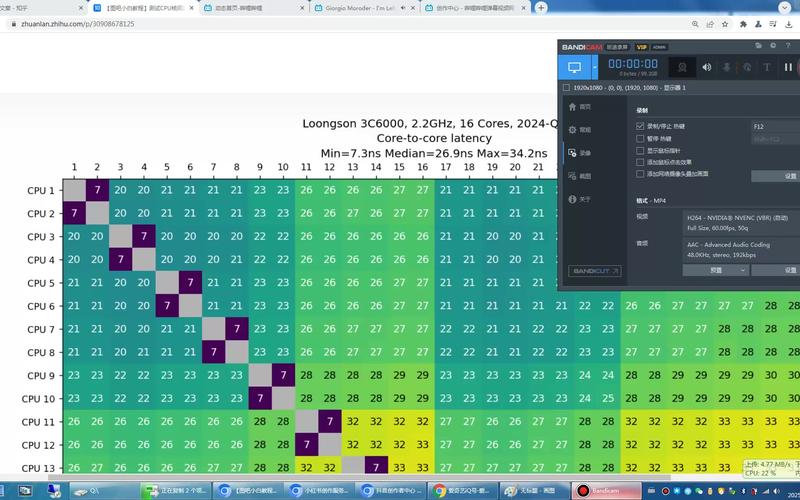This screenshot has width=800, height=500.
Task: Toggle the record/stop hotkey checkbox
Action: [640, 127]
